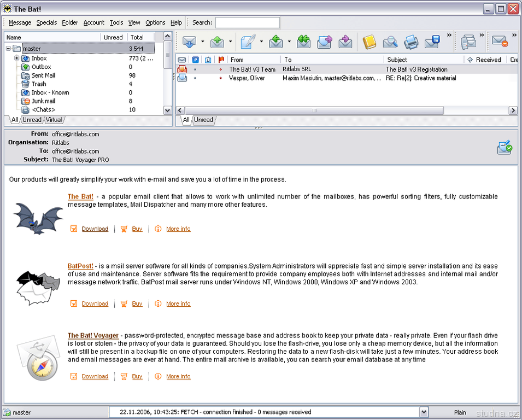Screen dimensions: 522x420
Task: Click the Save message floppy disk icon
Action: [x=432, y=42]
